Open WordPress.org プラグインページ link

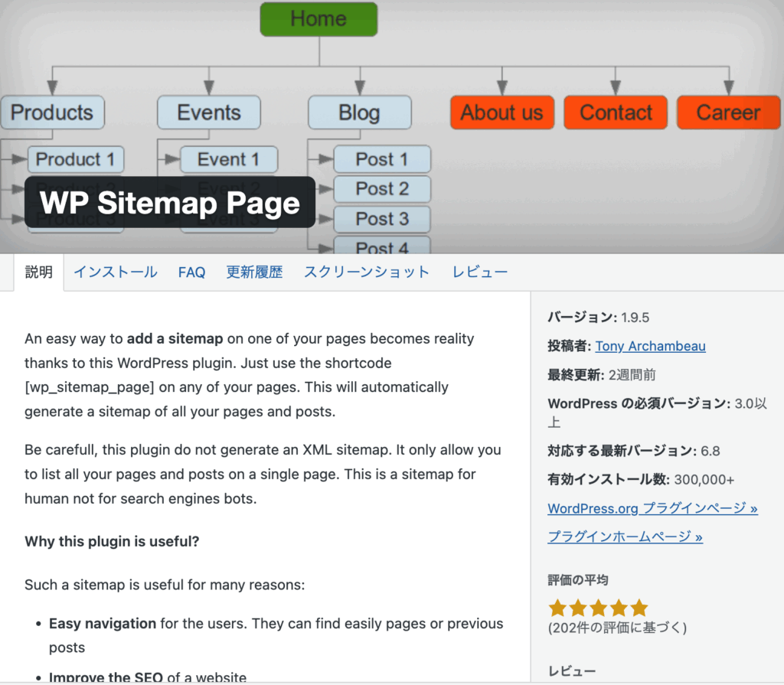[x=652, y=508]
